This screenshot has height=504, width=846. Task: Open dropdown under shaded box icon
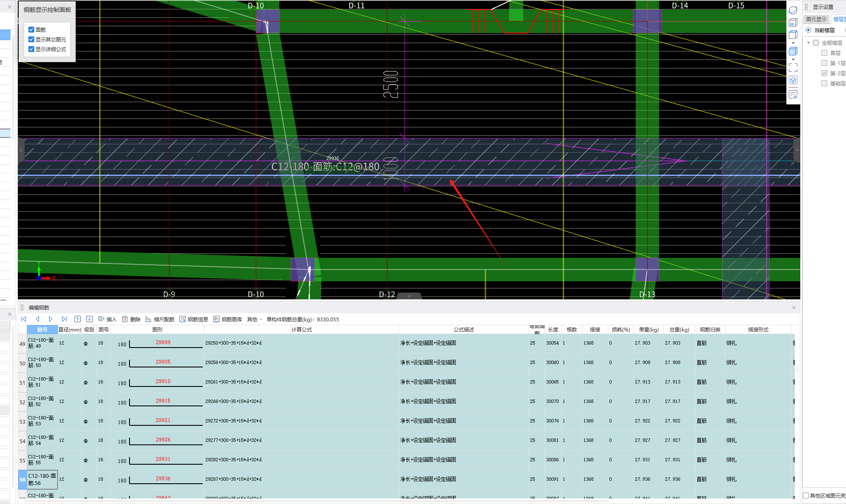[x=793, y=59]
